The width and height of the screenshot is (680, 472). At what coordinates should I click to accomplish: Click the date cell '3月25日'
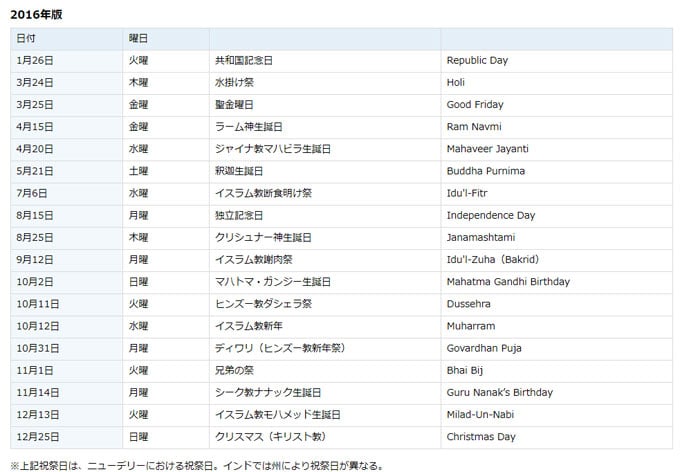pyautogui.click(x=67, y=105)
